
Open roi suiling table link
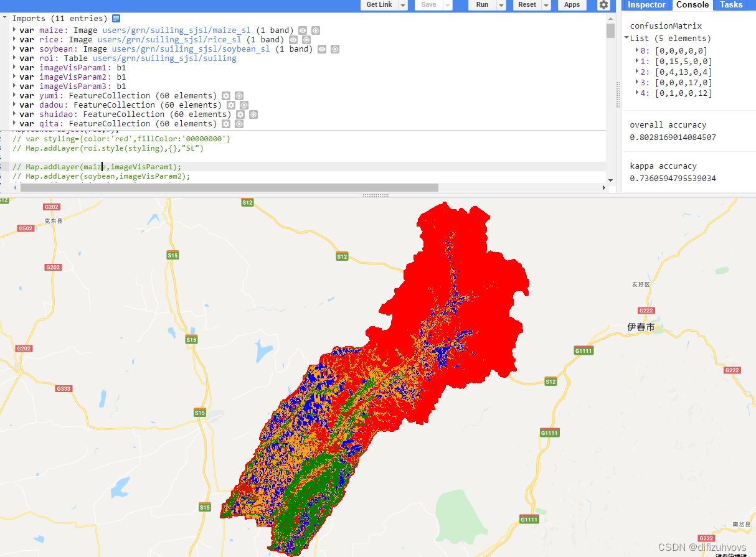(164, 58)
